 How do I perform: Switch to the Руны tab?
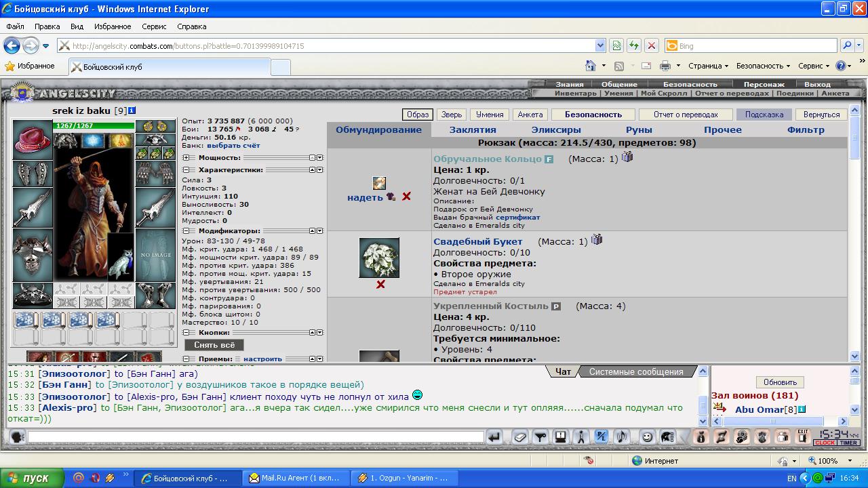(639, 129)
